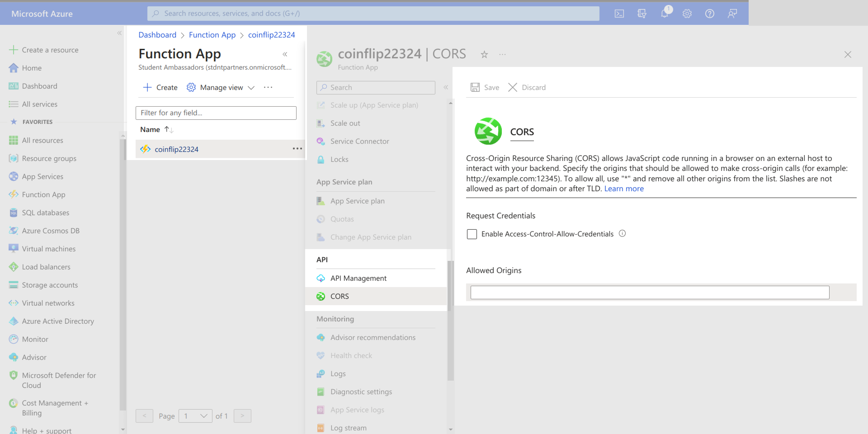Open coinflip22324 row more options ellipsis
The image size is (868, 434).
[297, 149]
